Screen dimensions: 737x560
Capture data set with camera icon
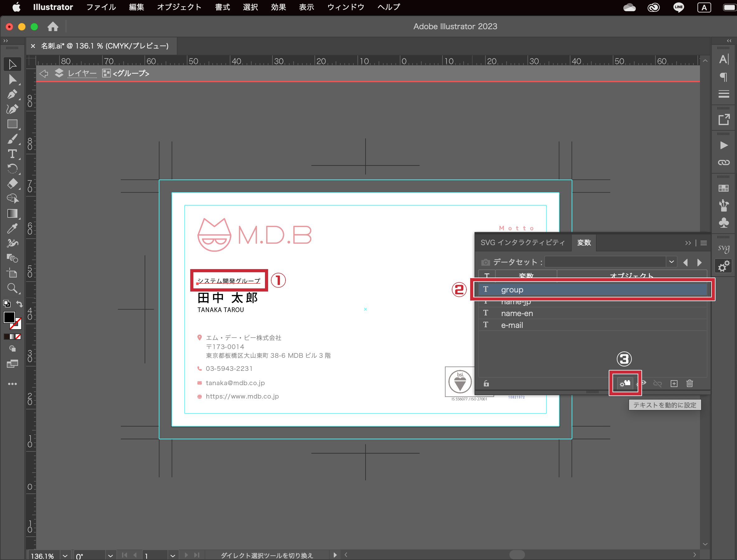coord(485,262)
